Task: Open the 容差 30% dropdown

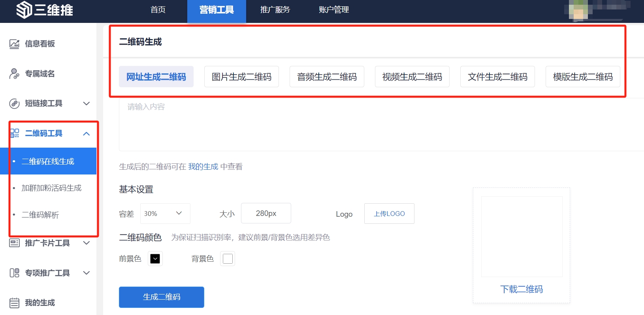Action: (165, 214)
